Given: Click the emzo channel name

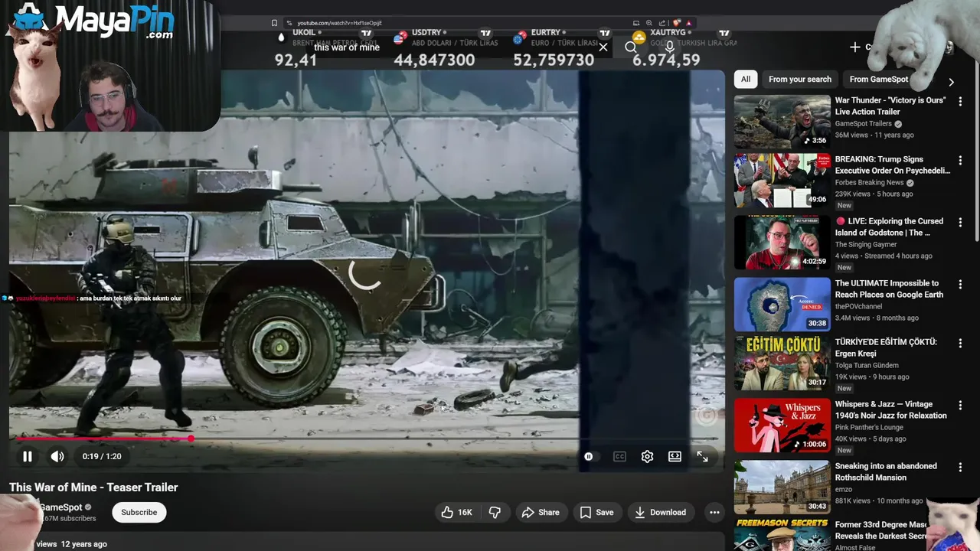Looking at the screenshot, I should tap(844, 490).
